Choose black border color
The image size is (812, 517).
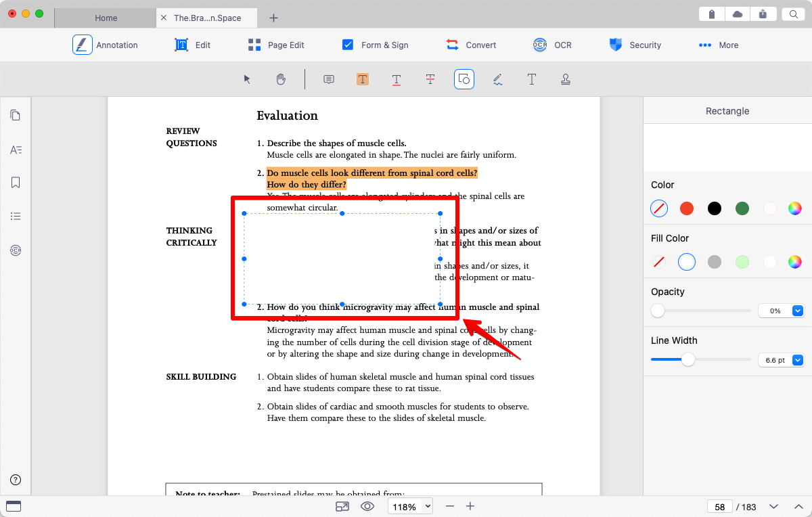(715, 208)
